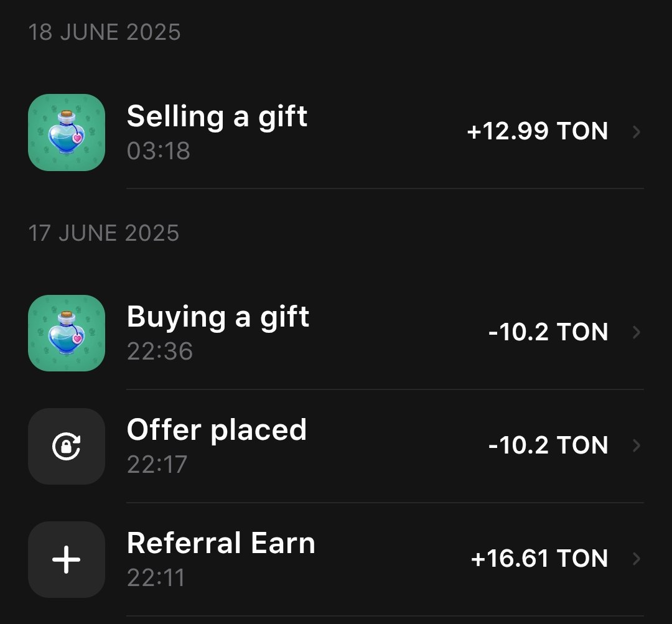The image size is (672, 624).
Task: Click the 18 JUNE 2025 date header
Action: pyautogui.click(x=105, y=32)
